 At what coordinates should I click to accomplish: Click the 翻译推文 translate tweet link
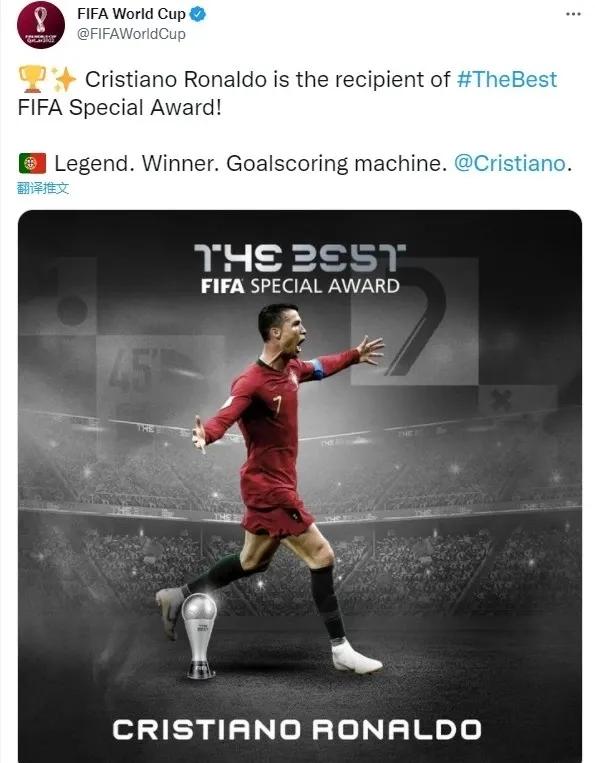(x=43, y=188)
